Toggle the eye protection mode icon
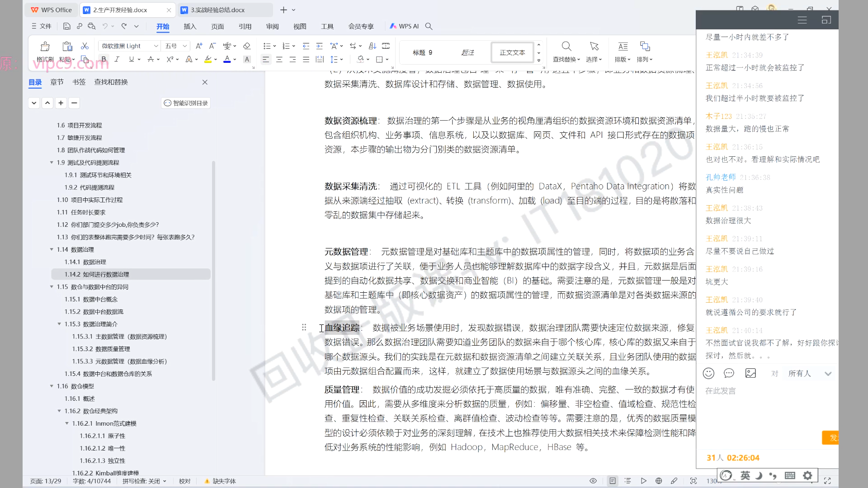868x488 pixels. pyautogui.click(x=593, y=481)
